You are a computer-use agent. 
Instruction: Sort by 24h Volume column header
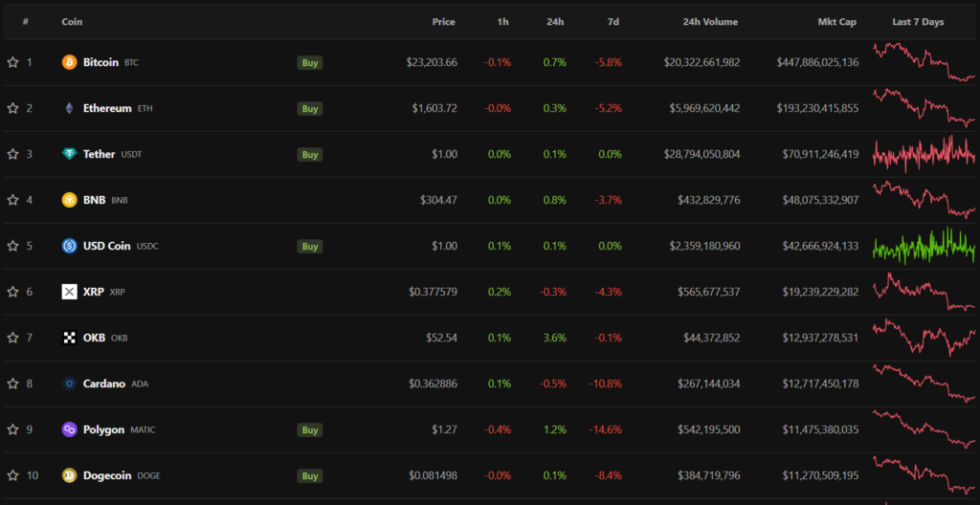(710, 22)
